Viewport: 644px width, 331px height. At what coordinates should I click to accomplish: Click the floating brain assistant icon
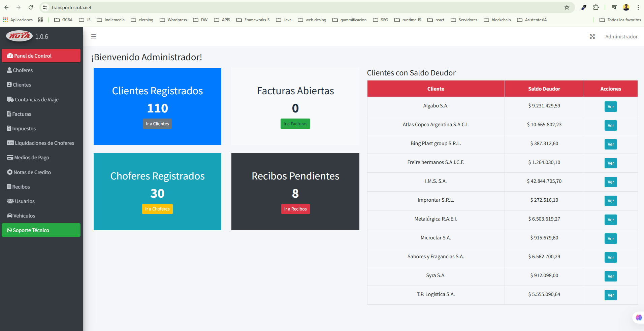pos(639,318)
